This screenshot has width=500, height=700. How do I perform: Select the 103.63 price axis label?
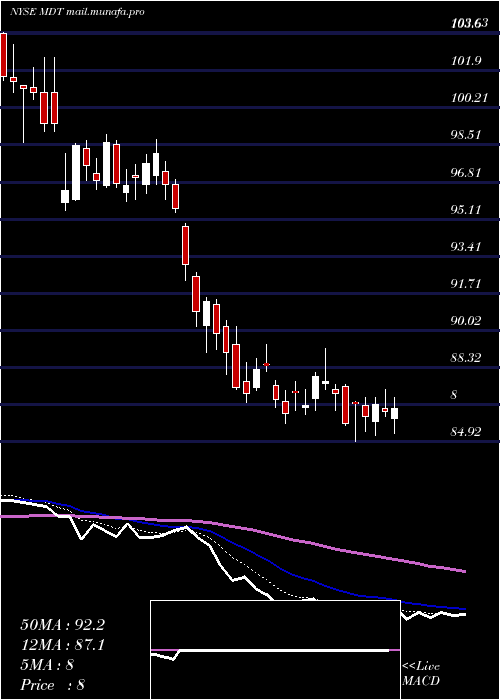tap(469, 25)
